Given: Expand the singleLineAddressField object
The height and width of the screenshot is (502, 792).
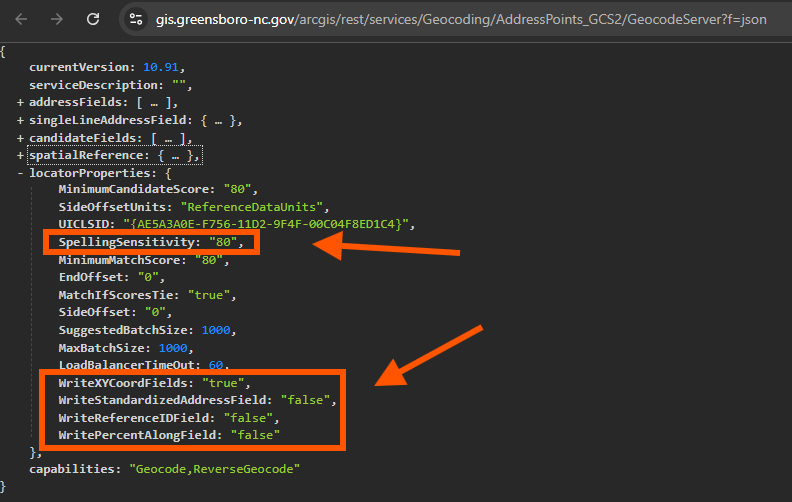Looking at the screenshot, I should coord(20,121).
